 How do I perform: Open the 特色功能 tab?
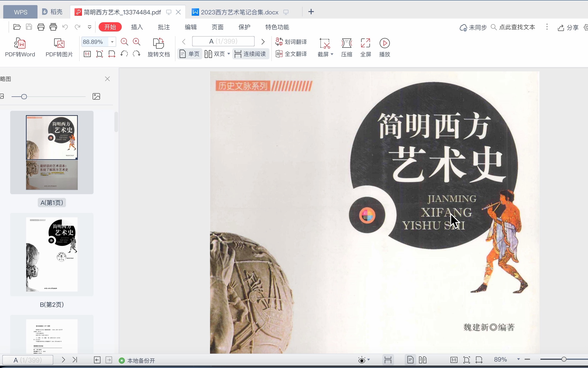[277, 27]
